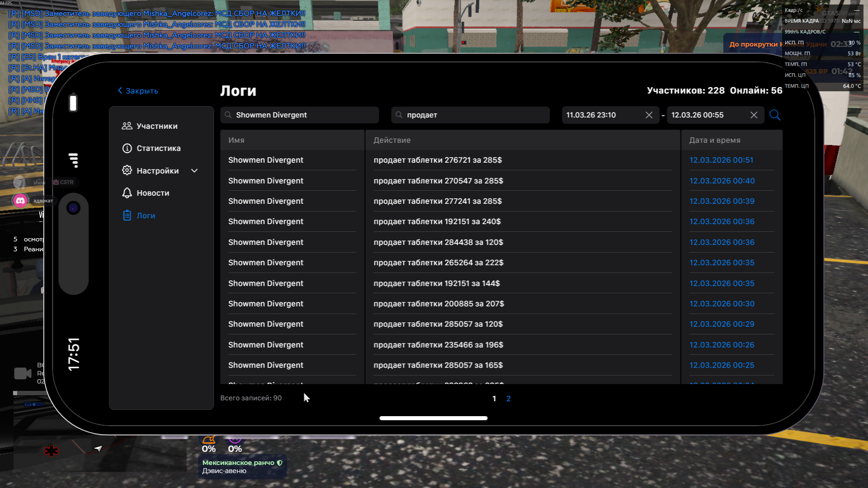
Task: Click the Дата и время column header
Action: [x=714, y=140]
